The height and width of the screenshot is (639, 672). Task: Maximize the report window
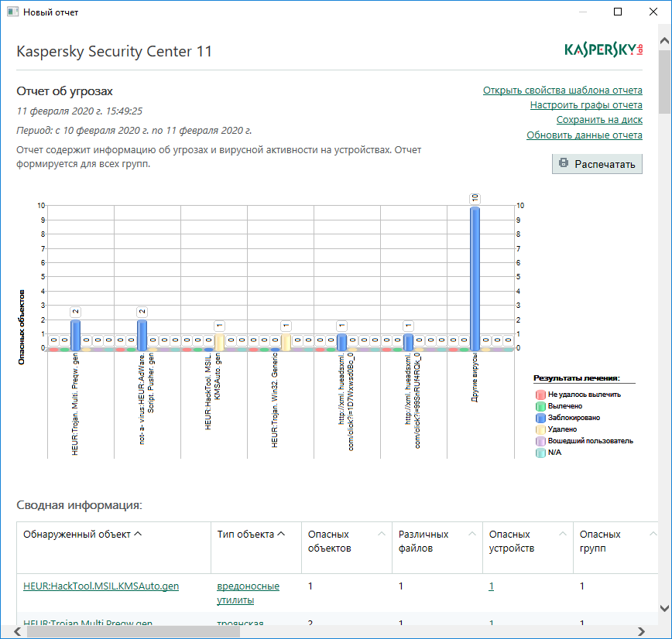(x=618, y=12)
